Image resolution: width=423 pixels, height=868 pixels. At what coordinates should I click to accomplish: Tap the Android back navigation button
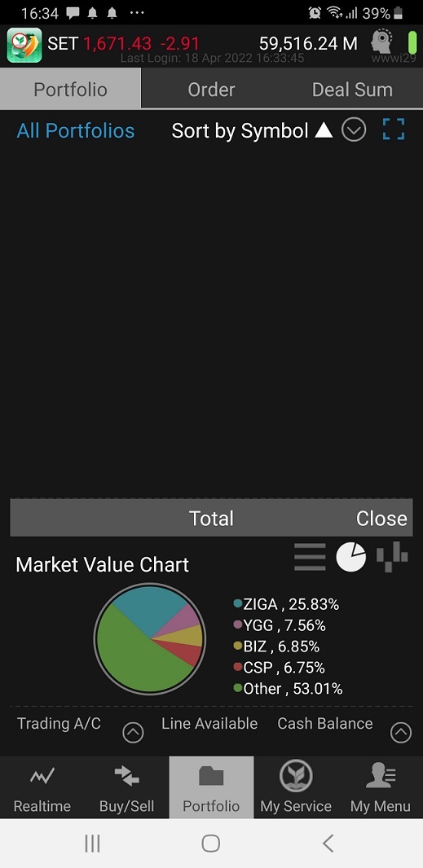click(328, 844)
